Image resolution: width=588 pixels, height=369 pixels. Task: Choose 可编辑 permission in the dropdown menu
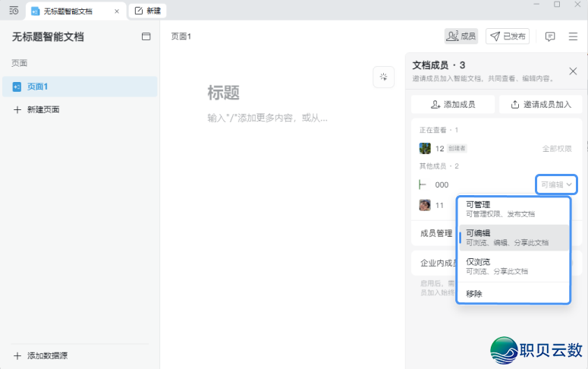[514, 238]
